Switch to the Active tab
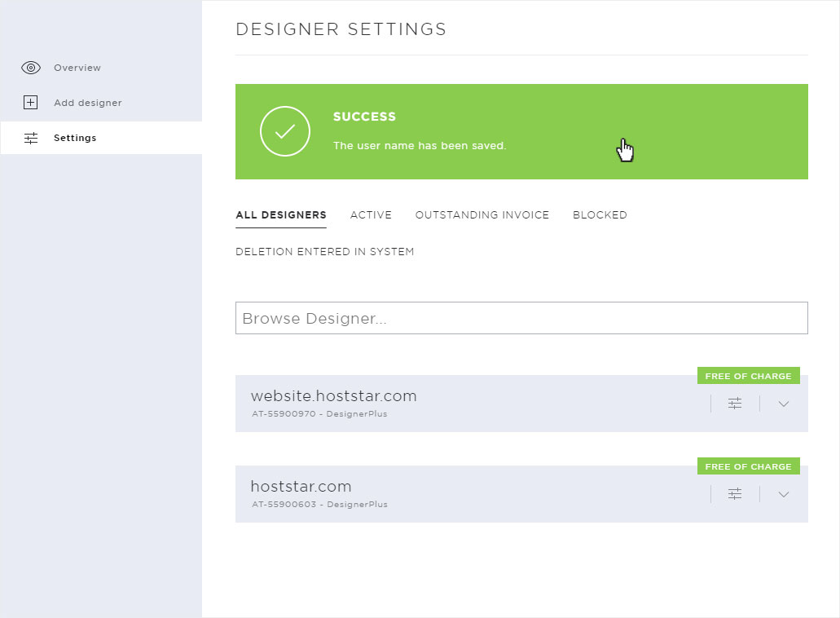Viewport: 840px width, 618px height. [x=371, y=215]
